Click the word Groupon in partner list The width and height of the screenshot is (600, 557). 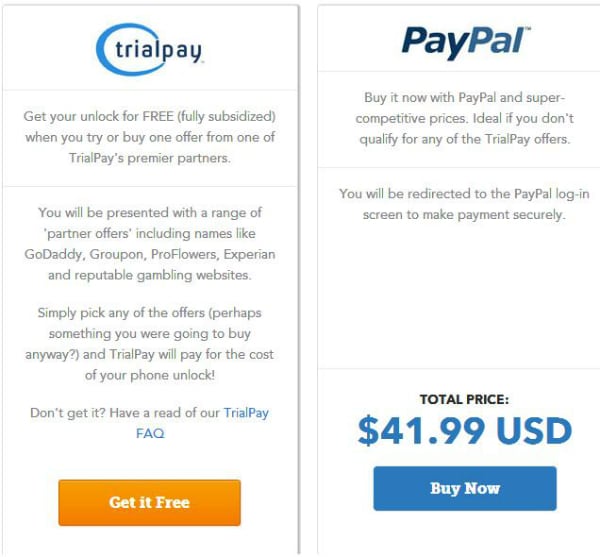pyautogui.click(x=118, y=254)
